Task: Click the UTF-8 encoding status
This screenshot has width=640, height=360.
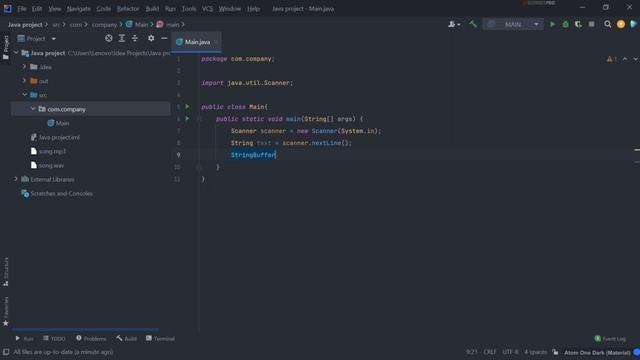Action: tap(510, 352)
